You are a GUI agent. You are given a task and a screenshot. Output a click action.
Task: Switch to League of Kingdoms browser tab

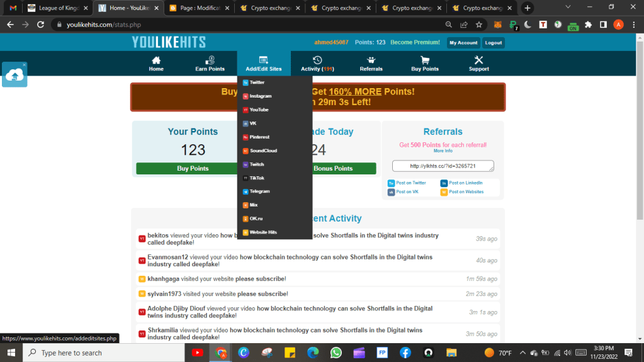56,8
